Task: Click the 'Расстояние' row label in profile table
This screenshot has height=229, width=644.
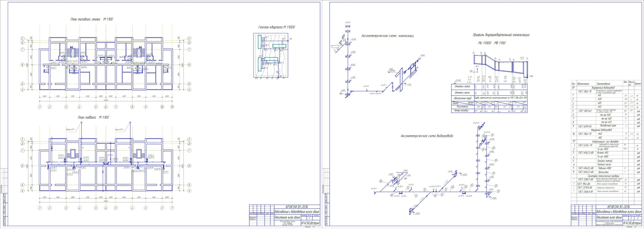Action: 462,107
